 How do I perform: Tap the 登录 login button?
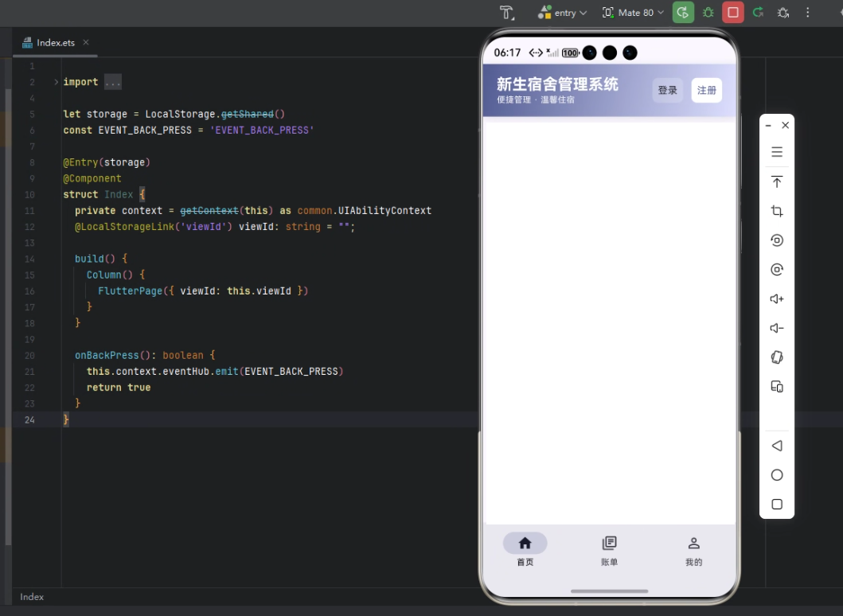(x=668, y=90)
